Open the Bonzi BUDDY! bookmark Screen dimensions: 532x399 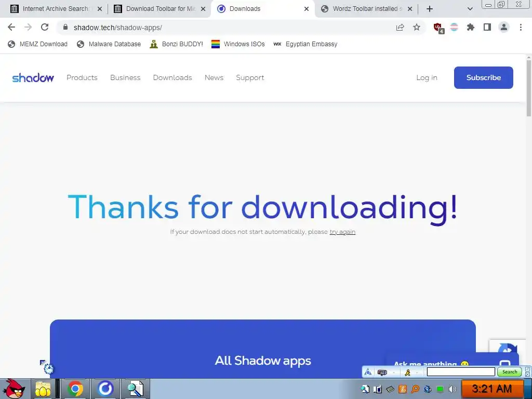click(177, 44)
